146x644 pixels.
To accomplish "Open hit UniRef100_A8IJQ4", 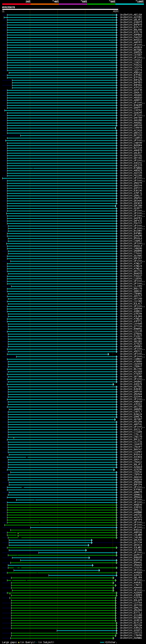I will point(131,15).
